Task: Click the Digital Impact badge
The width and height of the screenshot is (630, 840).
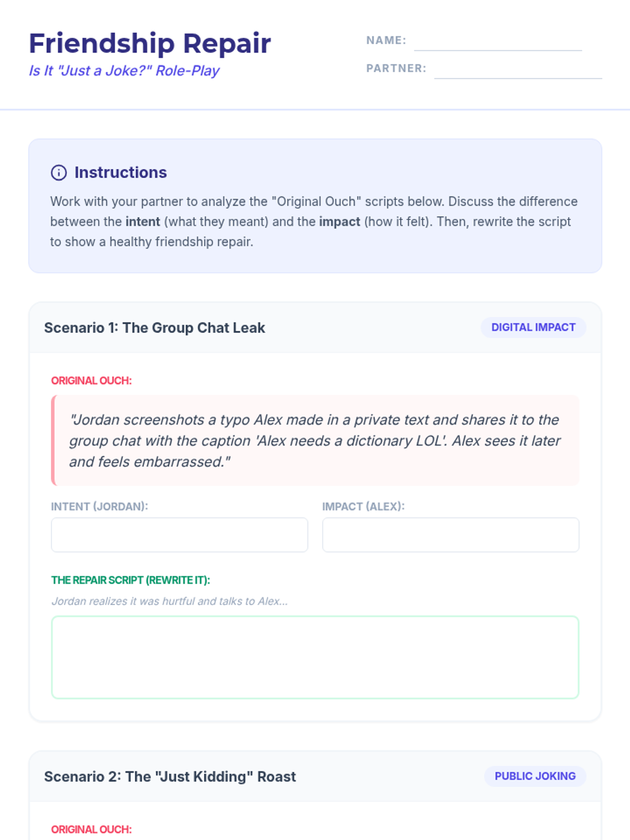Action: click(533, 328)
